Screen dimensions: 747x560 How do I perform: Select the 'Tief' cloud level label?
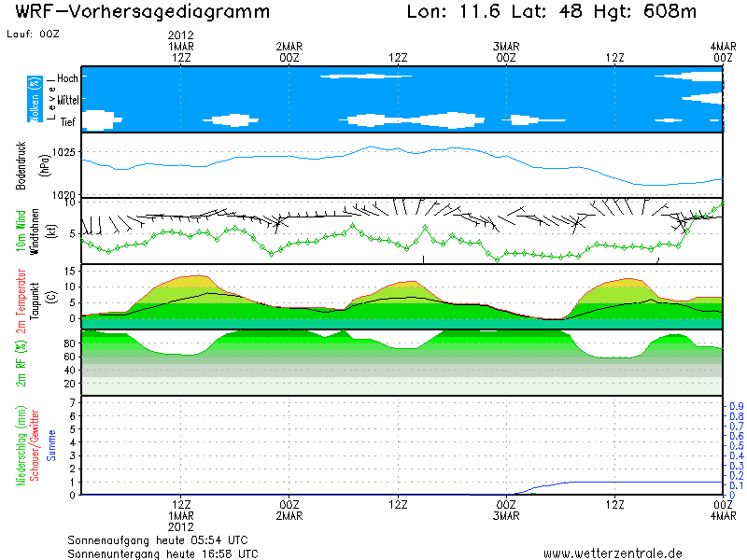coord(67,122)
